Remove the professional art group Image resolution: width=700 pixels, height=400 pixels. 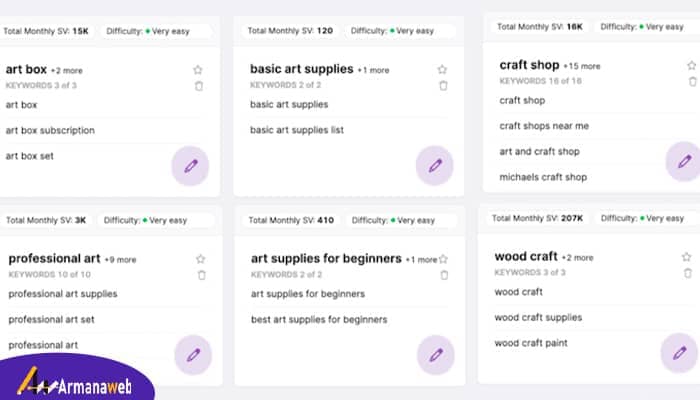click(x=201, y=275)
